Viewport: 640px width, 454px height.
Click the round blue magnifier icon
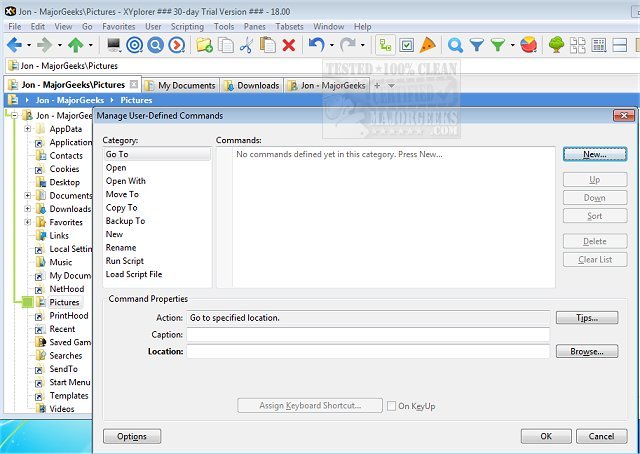[x=156, y=45]
